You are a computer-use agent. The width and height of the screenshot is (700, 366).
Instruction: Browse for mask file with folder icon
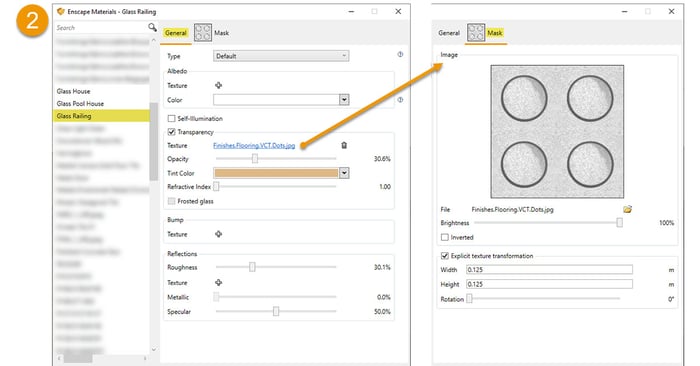(x=628, y=209)
